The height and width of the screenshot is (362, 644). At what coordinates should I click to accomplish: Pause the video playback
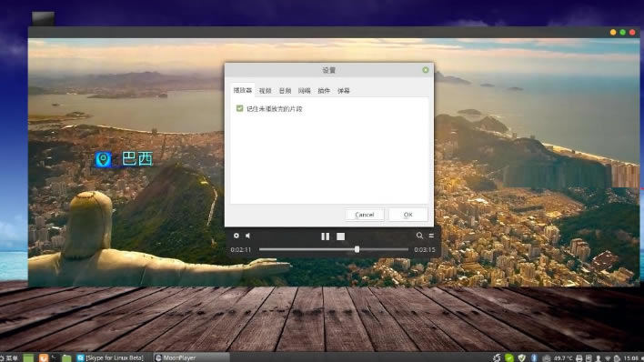coord(325,236)
